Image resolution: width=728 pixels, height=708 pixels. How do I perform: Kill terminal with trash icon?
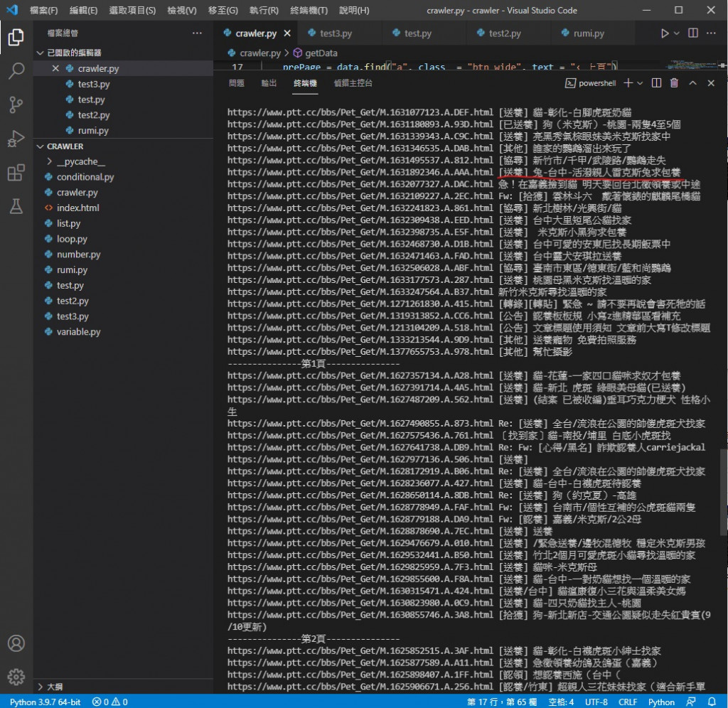pos(674,83)
